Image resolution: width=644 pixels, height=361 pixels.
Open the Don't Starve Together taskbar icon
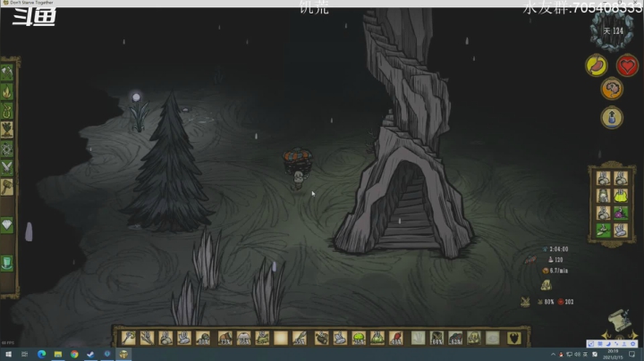coord(123,354)
